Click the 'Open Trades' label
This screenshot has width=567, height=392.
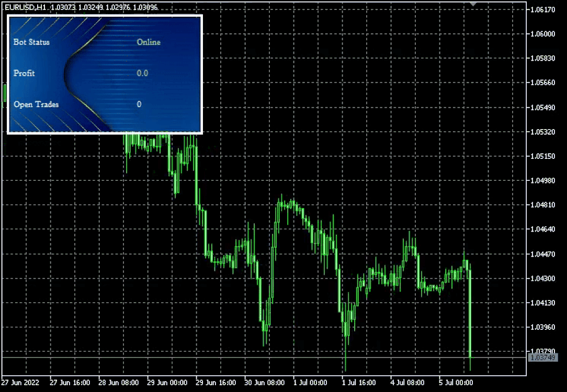coord(36,104)
